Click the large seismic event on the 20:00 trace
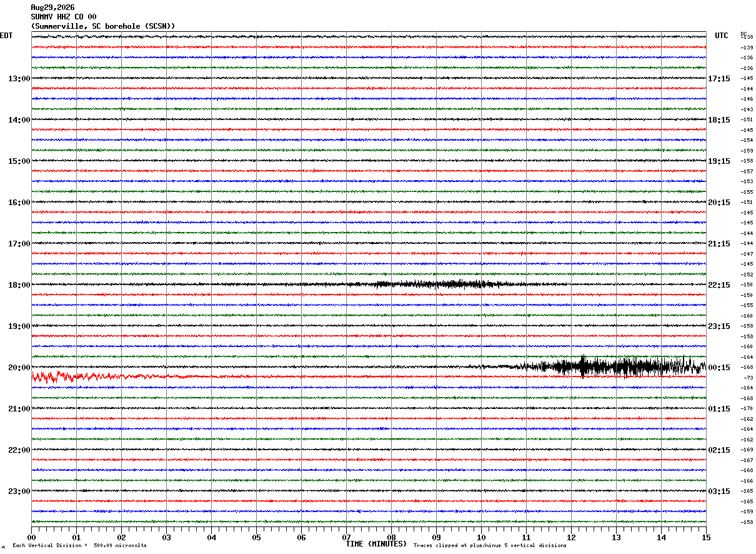This screenshot has height=554, width=756. point(615,366)
